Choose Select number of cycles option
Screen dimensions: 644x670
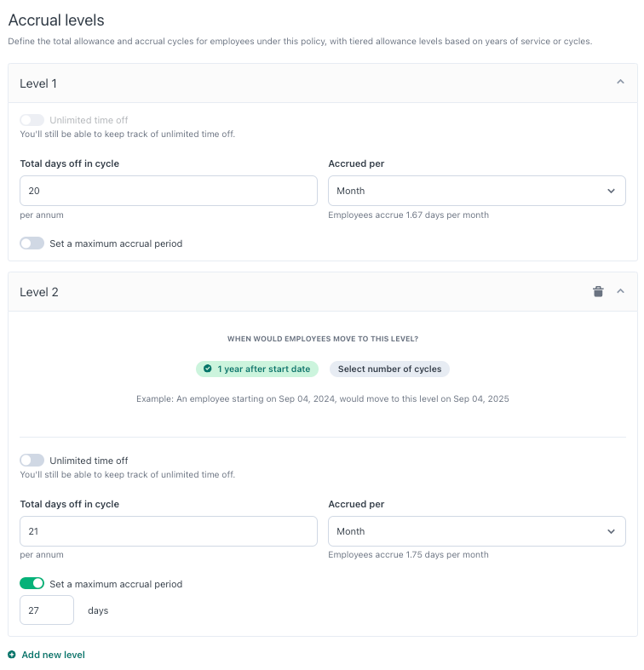click(x=389, y=369)
